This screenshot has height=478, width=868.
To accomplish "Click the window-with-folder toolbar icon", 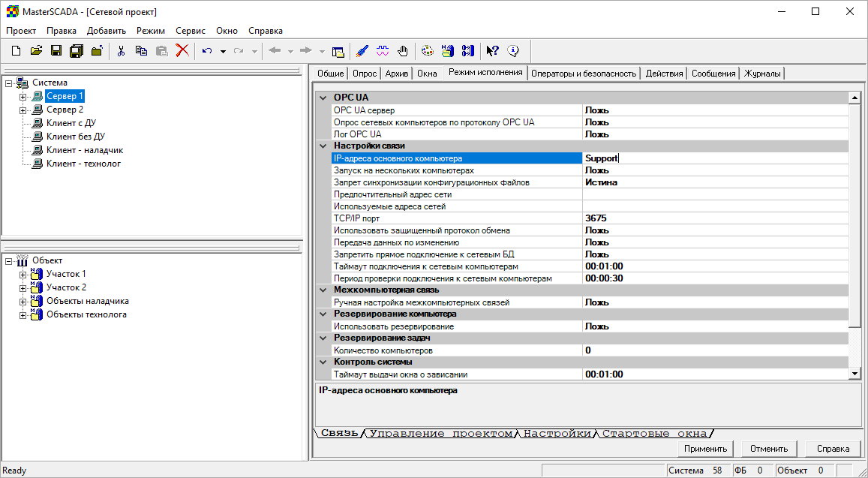I will point(338,52).
